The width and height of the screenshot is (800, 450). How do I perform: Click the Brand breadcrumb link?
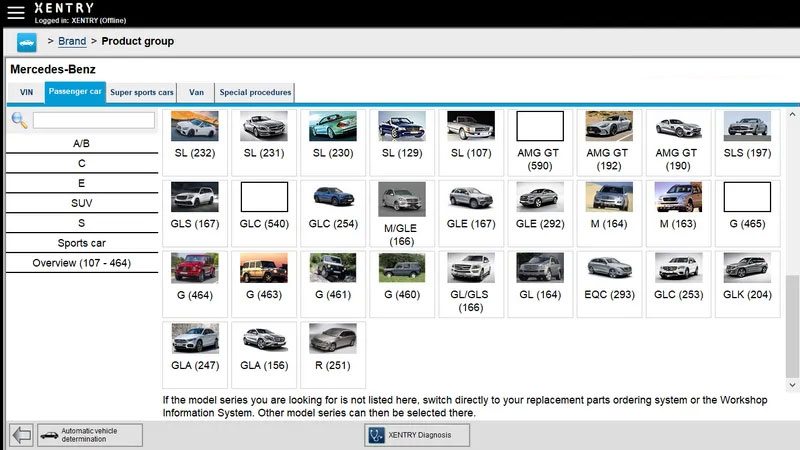point(72,41)
